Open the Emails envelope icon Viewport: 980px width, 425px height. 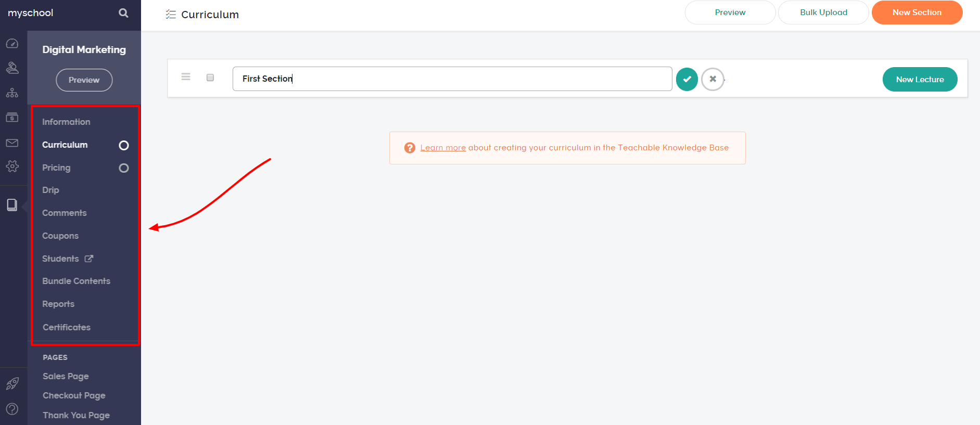point(12,143)
